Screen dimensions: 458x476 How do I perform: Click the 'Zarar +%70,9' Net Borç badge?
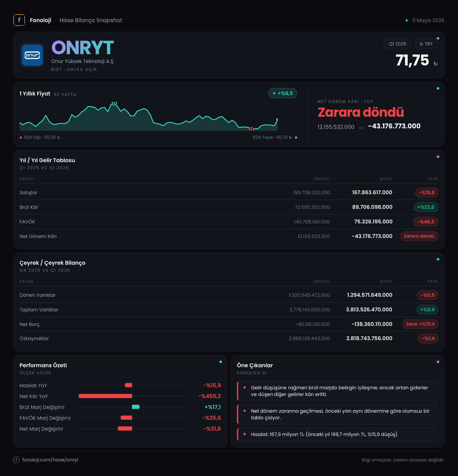420,324
